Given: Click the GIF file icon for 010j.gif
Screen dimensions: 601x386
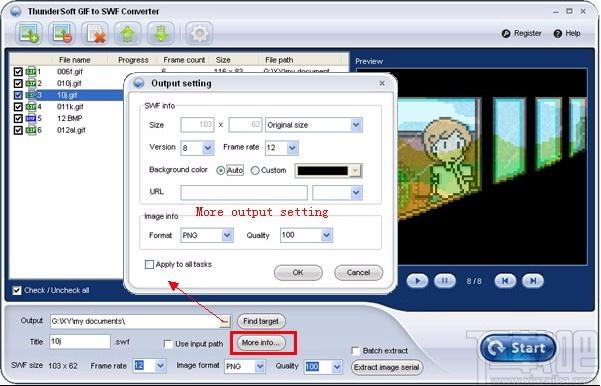Looking at the screenshot, I should (x=31, y=83).
